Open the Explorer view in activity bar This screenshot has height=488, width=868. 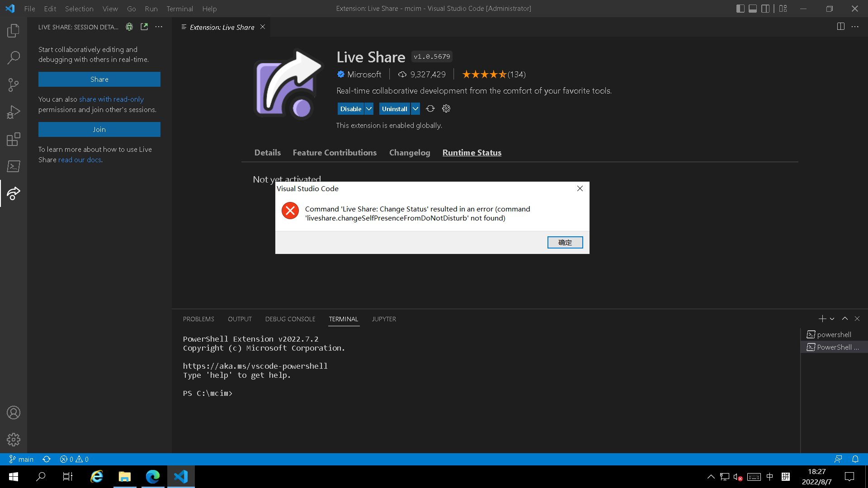[14, 31]
